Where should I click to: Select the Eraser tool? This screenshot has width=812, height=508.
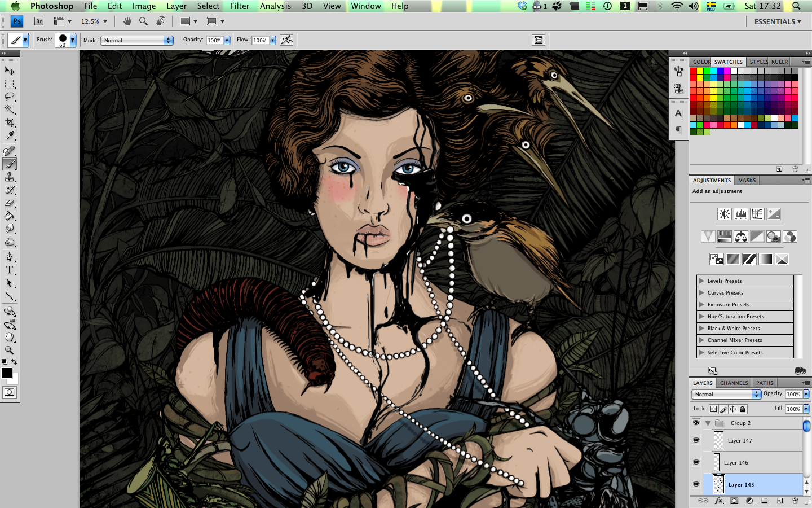[x=10, y=203]
